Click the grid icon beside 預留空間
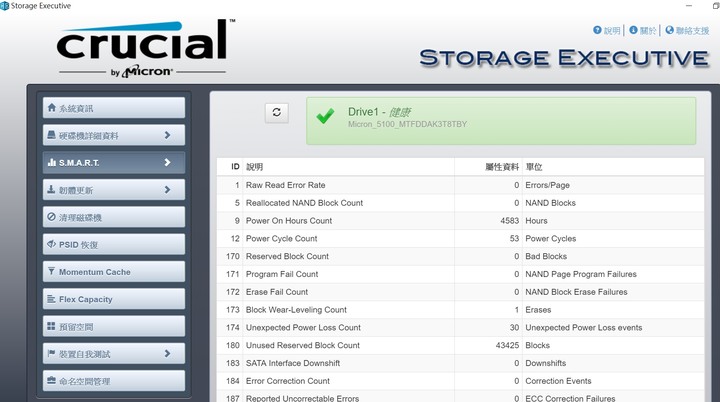The width and height of the screenshot is (720, 402). (51, 326)
